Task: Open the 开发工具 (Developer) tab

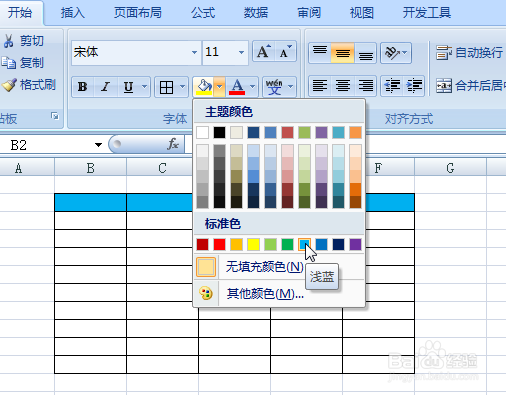Action: (x=427, y=13)
